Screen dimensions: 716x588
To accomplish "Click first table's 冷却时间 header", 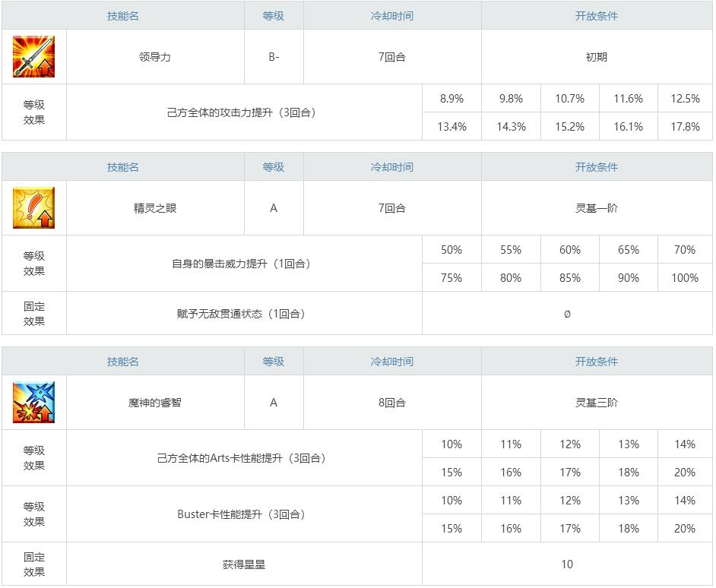I will tap(392, 15).
